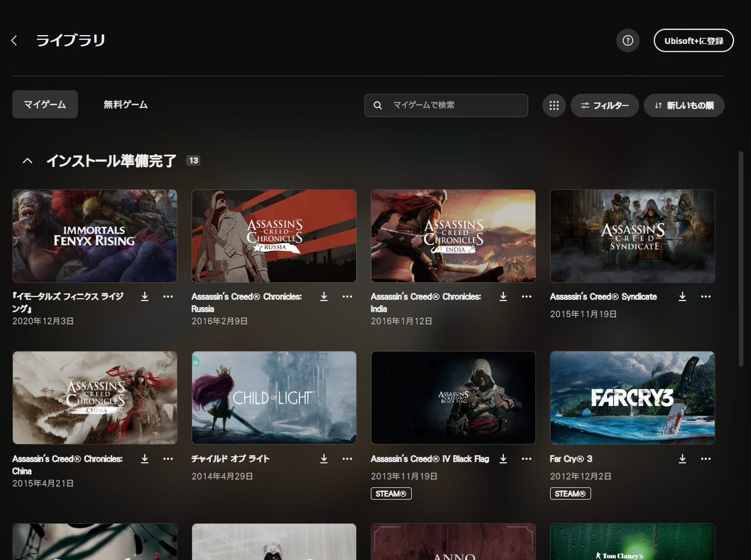Viewport: 751px width, 560px height.
Task: Download チャイルド オブ ライト
Action: (324, 459)
